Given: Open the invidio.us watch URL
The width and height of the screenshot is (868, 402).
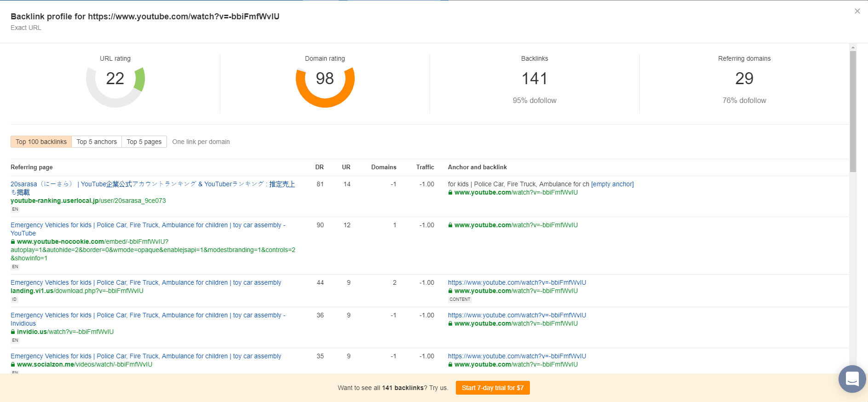Looking at the screenshot, I should click(65, 332).
